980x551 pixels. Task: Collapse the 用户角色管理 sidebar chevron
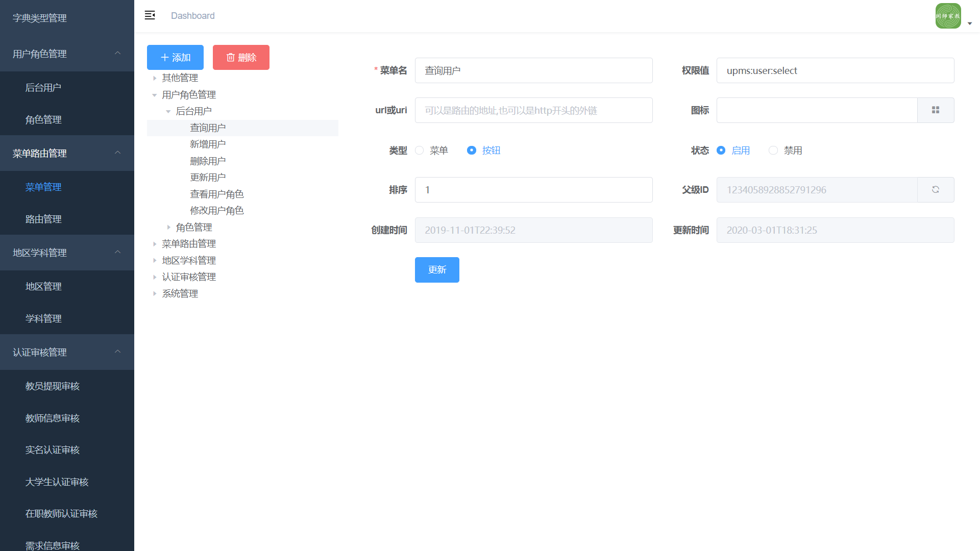(118, 53)
